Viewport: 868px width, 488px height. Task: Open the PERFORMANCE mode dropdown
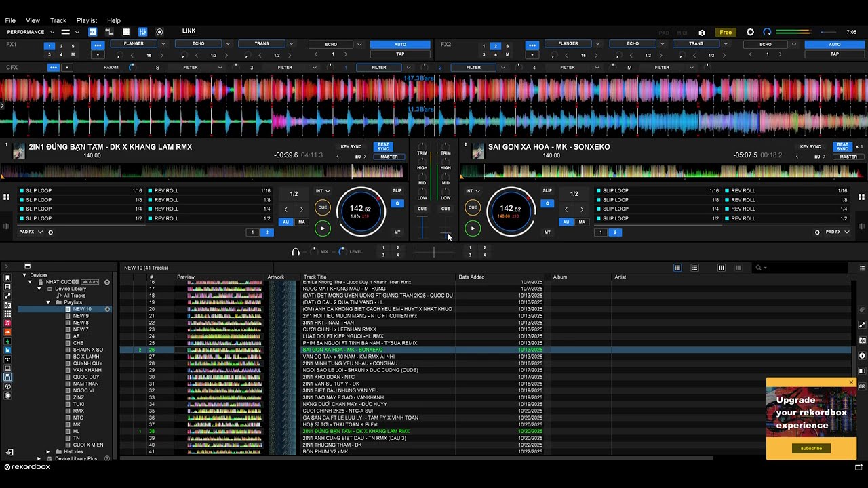(30, 32)
